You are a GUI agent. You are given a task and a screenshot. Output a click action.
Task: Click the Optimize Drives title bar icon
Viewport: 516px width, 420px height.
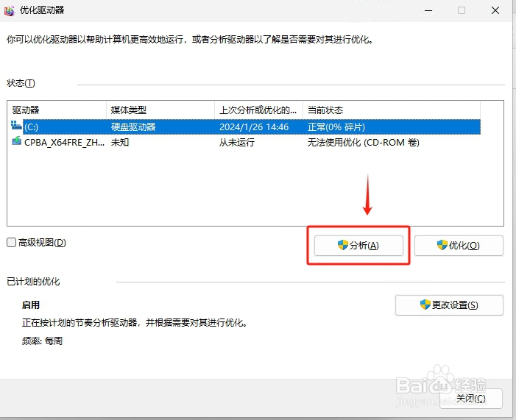tap(10, 11)
